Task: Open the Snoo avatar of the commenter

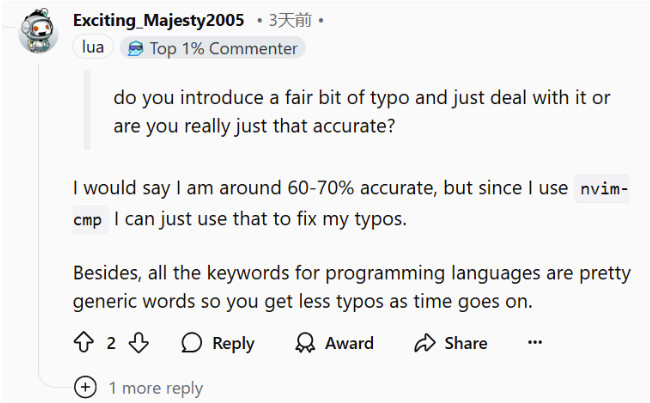Action: 38,31
